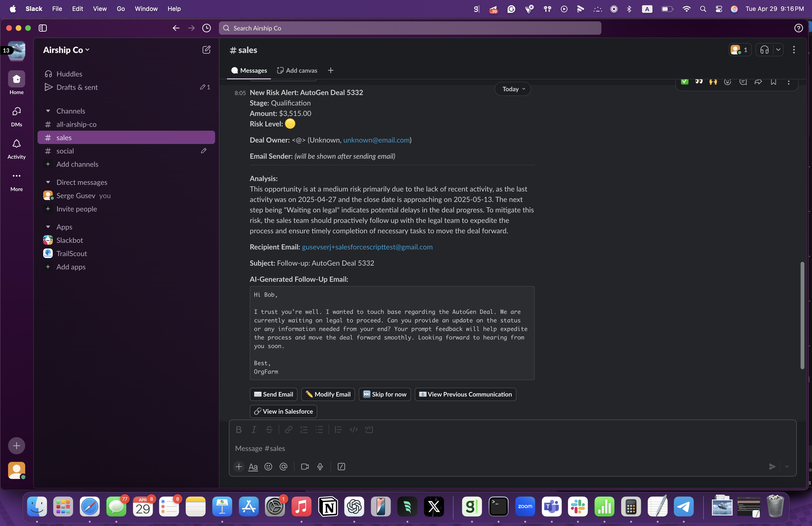Click the mention @ icon in composer

283,466
